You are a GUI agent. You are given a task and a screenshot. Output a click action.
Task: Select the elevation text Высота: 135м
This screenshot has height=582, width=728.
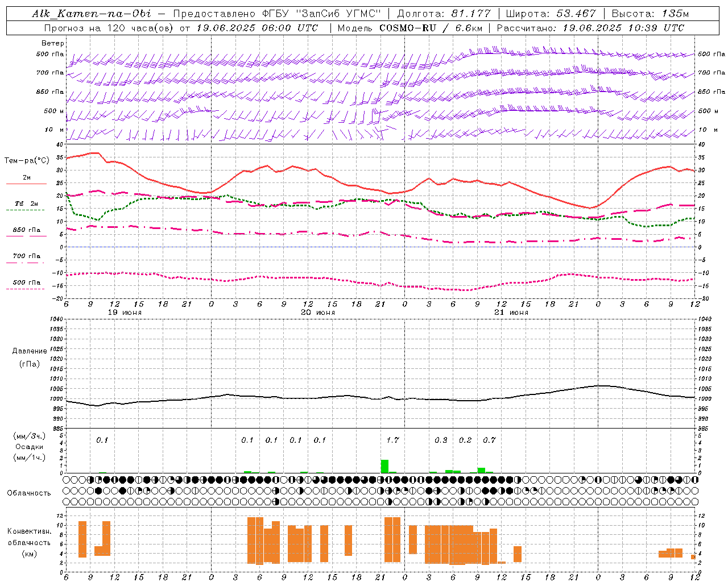pyautogui.click(x=650, y=13)
